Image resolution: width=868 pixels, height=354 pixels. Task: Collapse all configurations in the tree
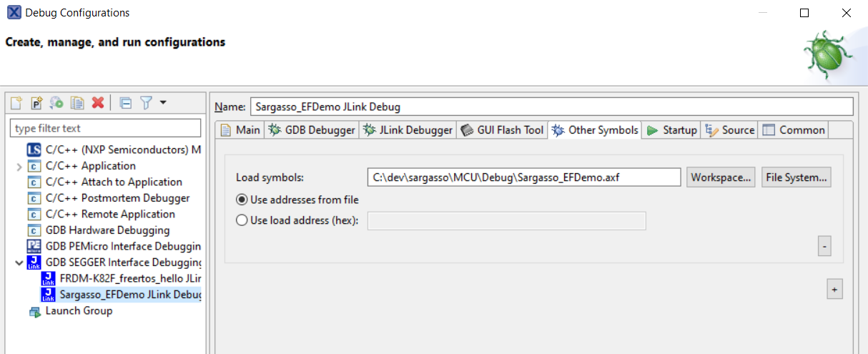click(x=126, y=103)
